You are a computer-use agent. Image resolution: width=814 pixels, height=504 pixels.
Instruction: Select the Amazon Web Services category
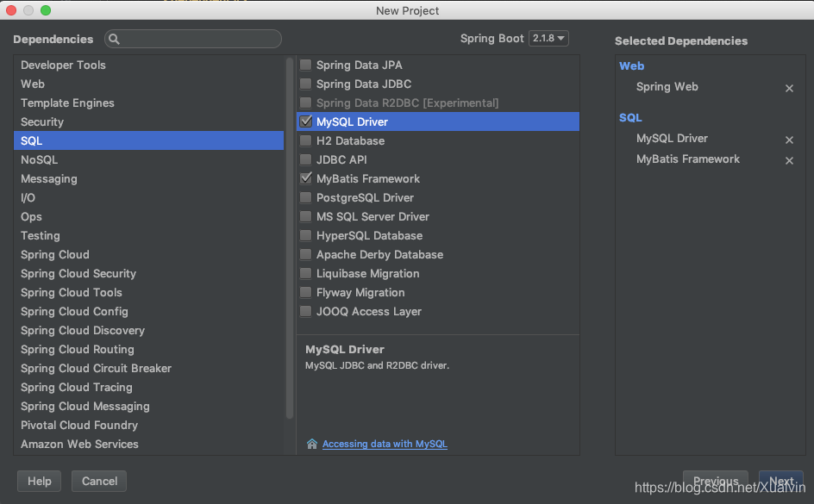[148, 445]
